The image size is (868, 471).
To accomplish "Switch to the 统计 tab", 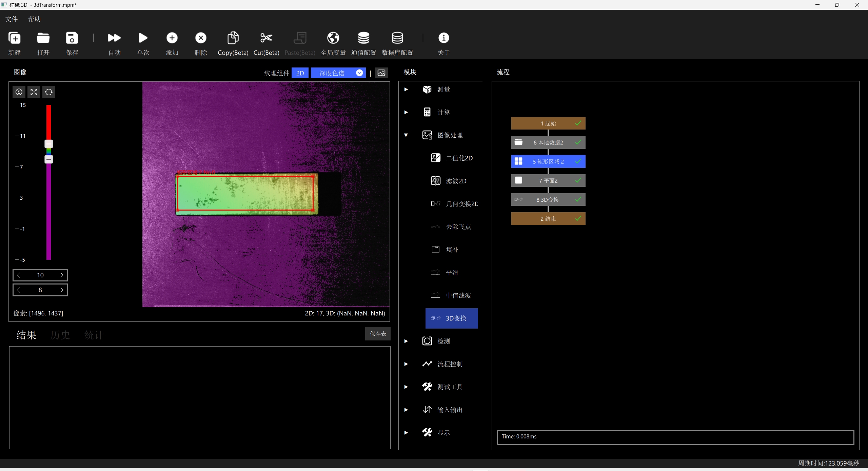I will [x=94, y=335].
